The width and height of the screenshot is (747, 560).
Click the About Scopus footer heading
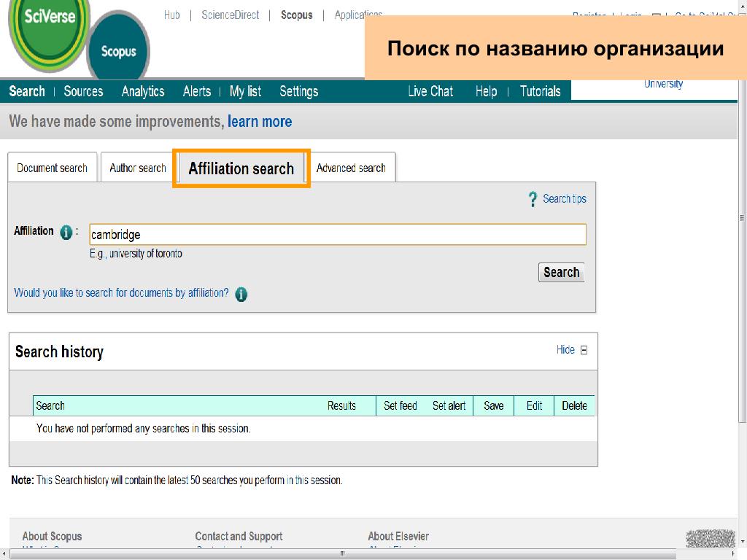[52, 536]
